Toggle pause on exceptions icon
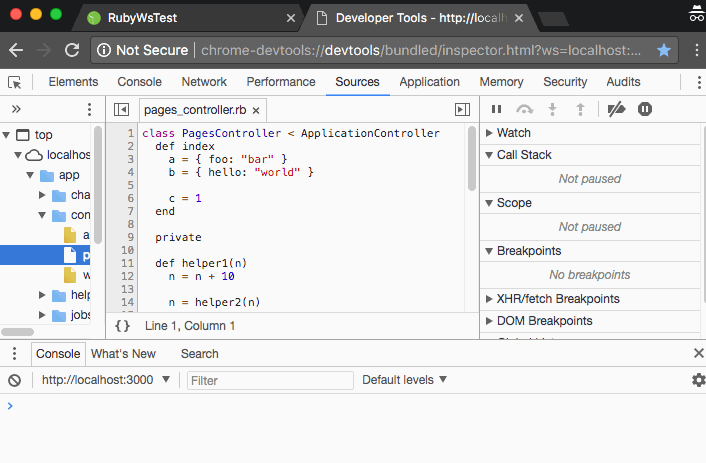 [645, 109]
